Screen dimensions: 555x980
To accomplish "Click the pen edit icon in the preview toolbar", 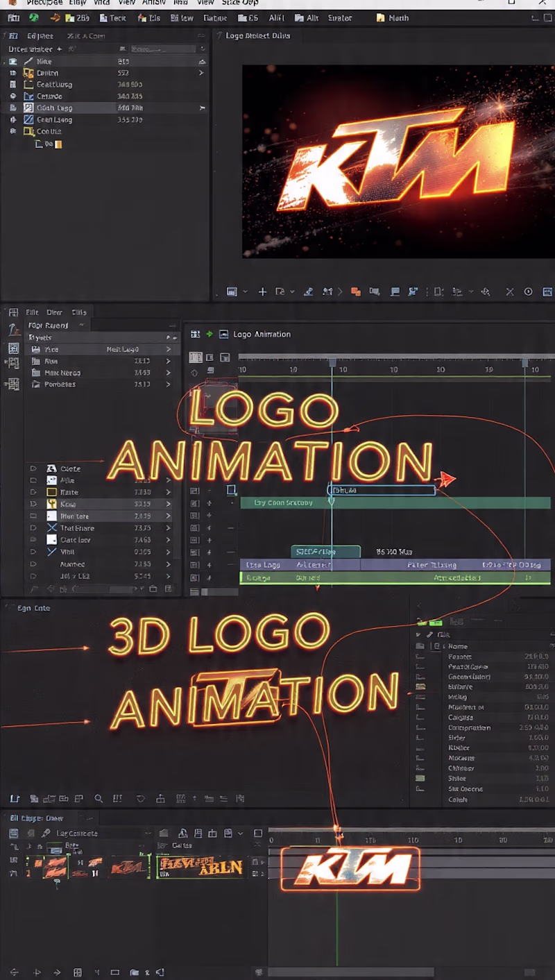I will [x=309, y=292].
